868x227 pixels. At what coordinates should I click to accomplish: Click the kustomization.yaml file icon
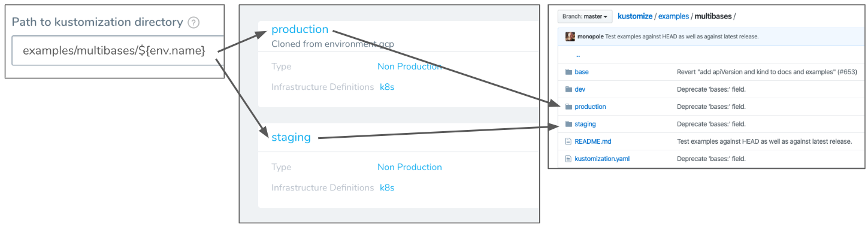tap(568, 159)
